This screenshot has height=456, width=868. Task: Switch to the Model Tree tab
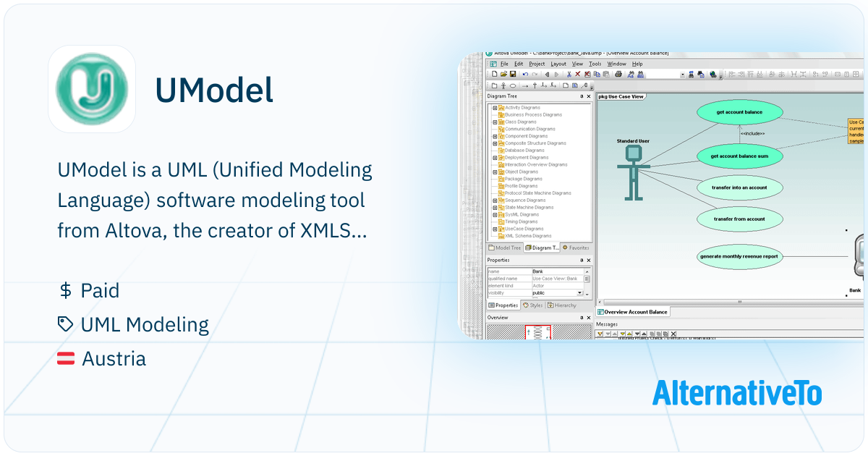click(x=505, y=248)
